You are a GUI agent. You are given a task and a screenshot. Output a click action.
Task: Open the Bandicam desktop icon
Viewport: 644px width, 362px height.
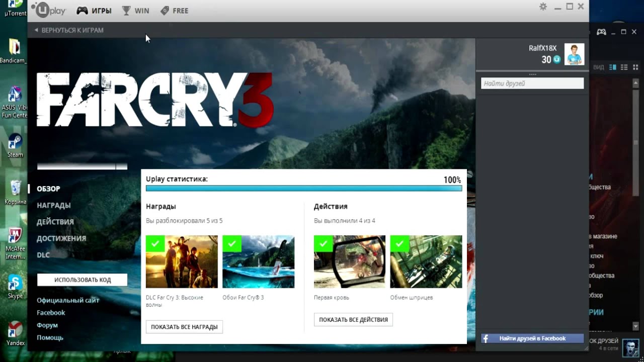[14, 50]
